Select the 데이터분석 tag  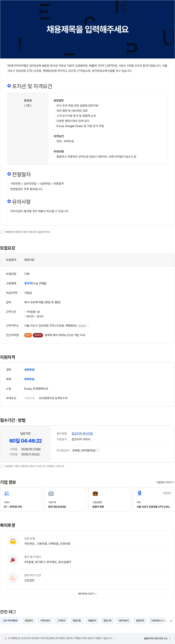pyautogui.click(x=123, y=620)
